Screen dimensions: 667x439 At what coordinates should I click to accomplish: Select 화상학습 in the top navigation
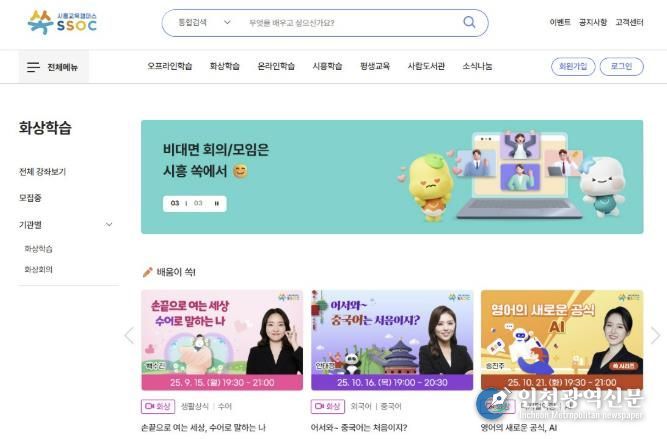(x=225, y=66)
